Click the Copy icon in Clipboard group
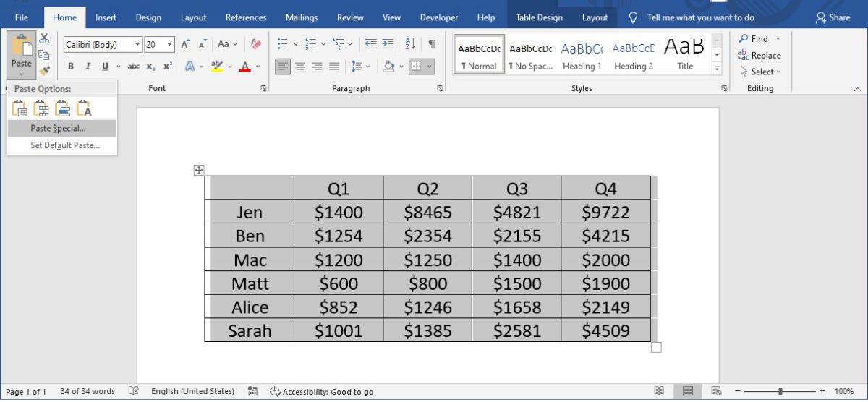 [x=44, y=55]
